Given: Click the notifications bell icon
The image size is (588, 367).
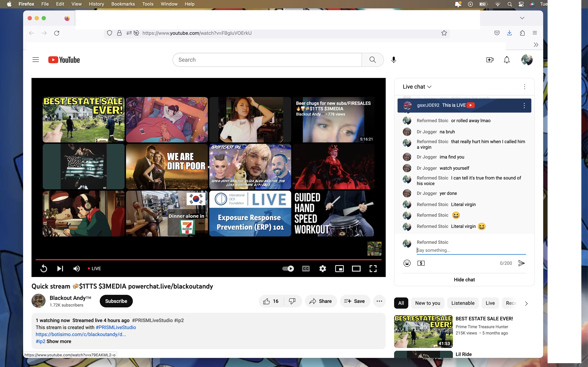Looking at the screenshot, I should (507, 60).
